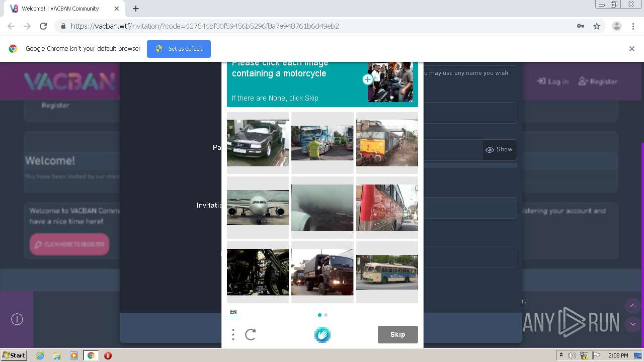Select the foggy aerial view captcha image

coord(322,207)
